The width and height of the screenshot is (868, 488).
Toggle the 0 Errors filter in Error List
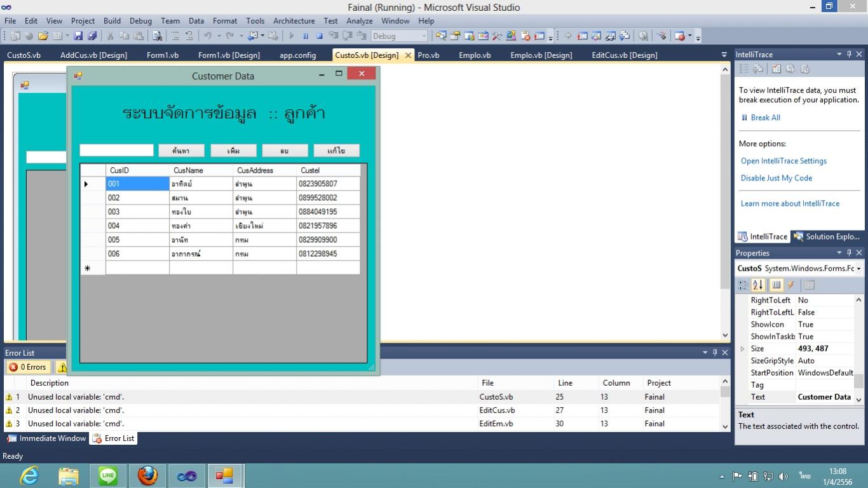(x=28, y=367)
